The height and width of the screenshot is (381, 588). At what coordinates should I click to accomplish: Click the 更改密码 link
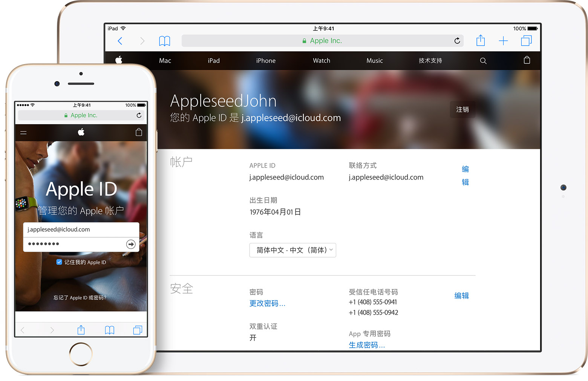click(267, 304)
